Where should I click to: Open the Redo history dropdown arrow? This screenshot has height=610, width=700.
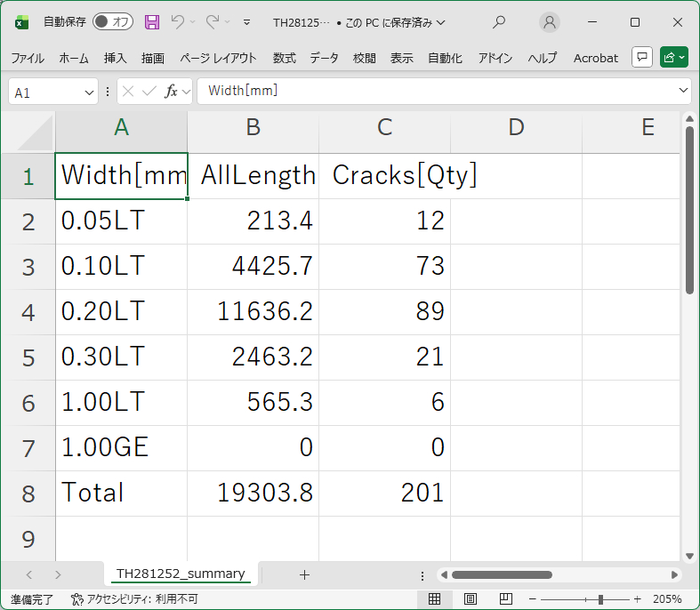[227, 22]
